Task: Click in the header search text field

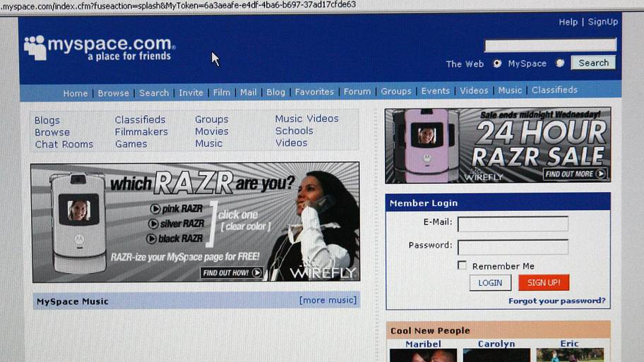Action: (550, 45)
